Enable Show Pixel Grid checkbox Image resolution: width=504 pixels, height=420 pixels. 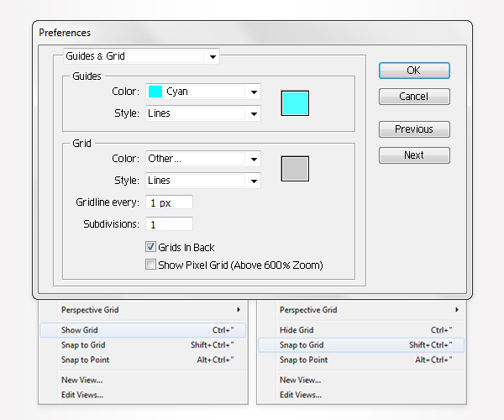coord(150,265)
